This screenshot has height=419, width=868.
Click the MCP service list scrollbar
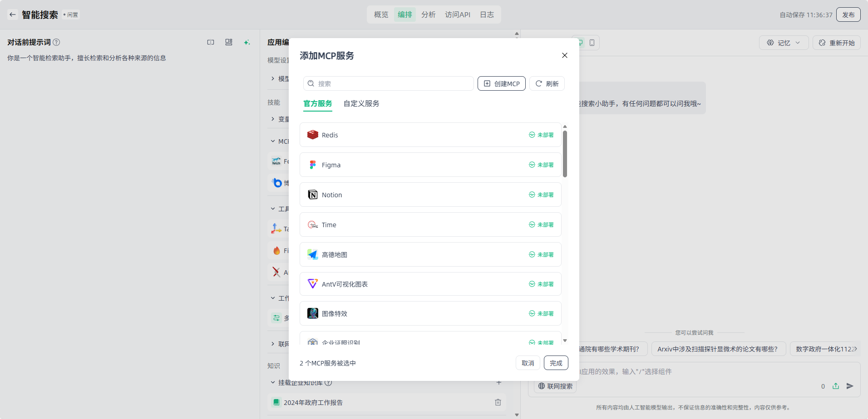(565, 154)
